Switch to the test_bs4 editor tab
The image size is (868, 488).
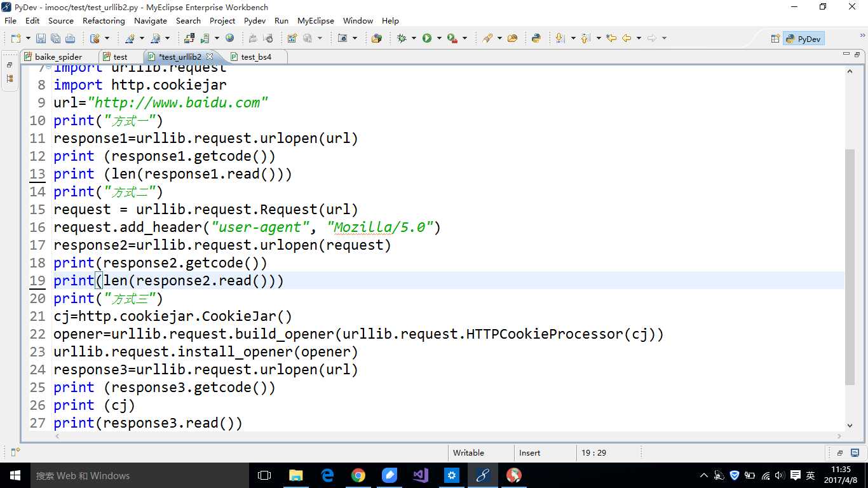(256, 57)
